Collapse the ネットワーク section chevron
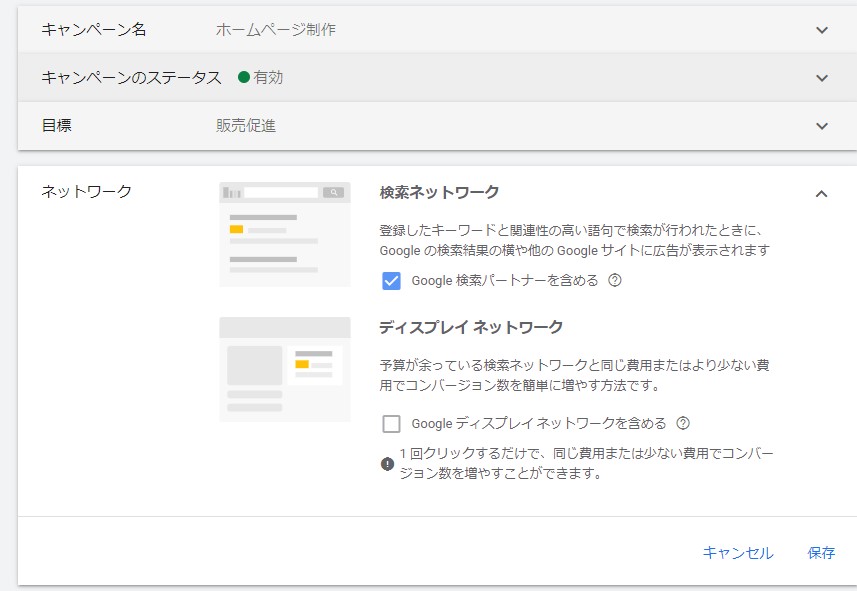The height and width of the screenshot is (591, 857). click(x=821, y=194)
